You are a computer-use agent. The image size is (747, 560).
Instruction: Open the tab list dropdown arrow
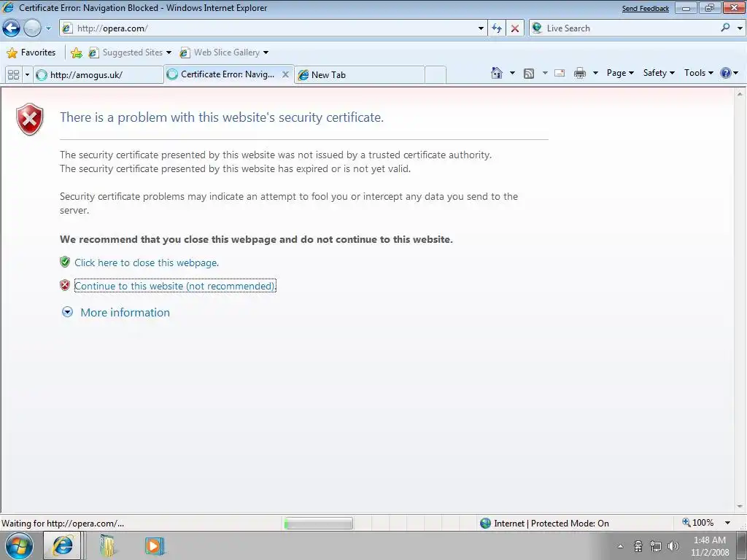(x=27, y=75)
